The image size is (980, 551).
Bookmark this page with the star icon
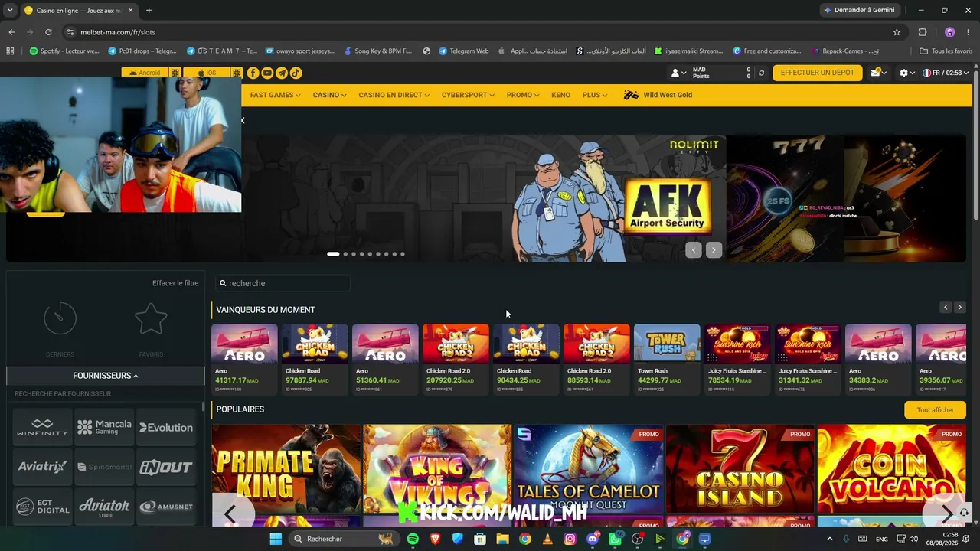pos(897,32)
